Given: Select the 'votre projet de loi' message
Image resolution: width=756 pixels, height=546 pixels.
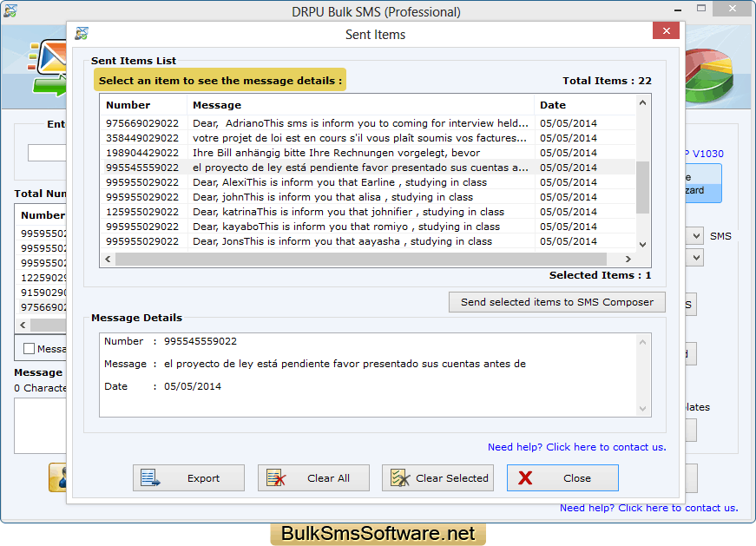Looking at the screenshot, I should point(359,138).
